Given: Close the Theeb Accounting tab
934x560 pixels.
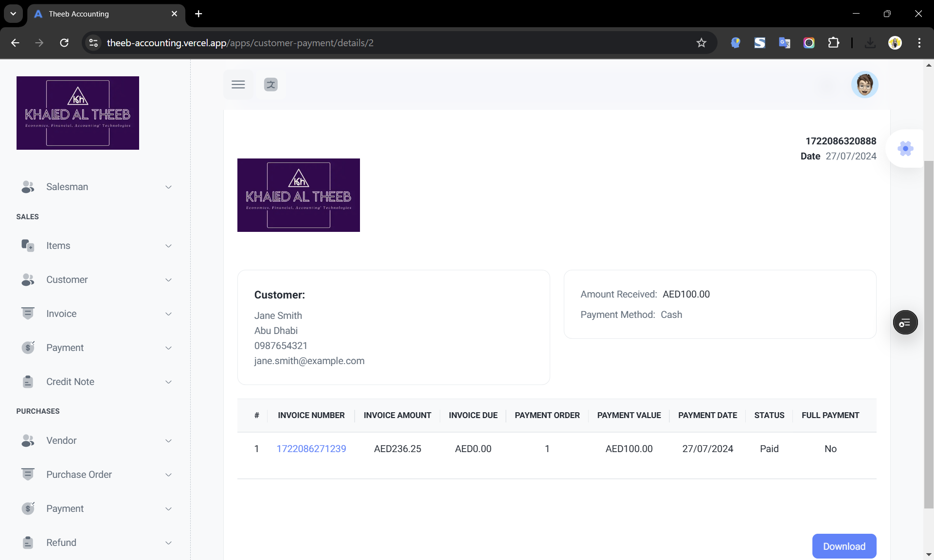Looking at the screenshot, I should pyautogui.click(x=174, y=14).
